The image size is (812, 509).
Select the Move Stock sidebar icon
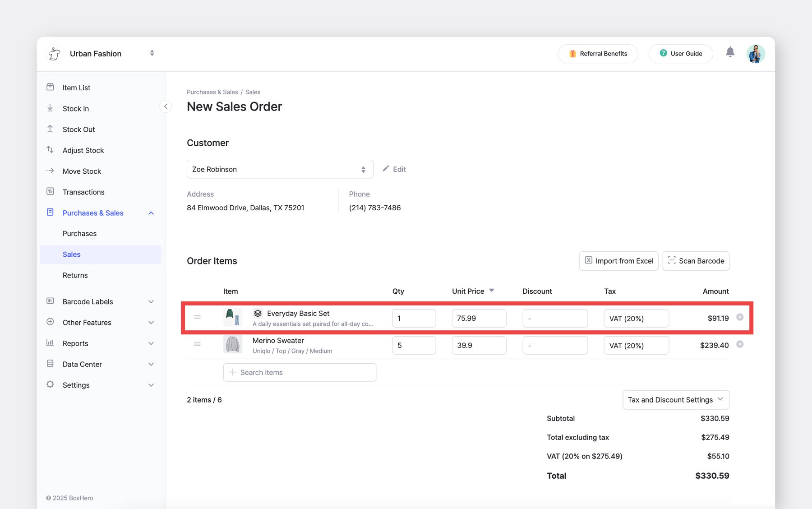[50, 171]
